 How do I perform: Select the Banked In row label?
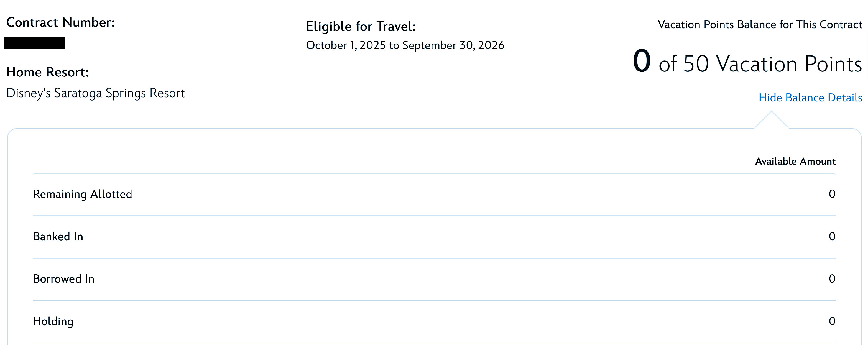(58, 237)
